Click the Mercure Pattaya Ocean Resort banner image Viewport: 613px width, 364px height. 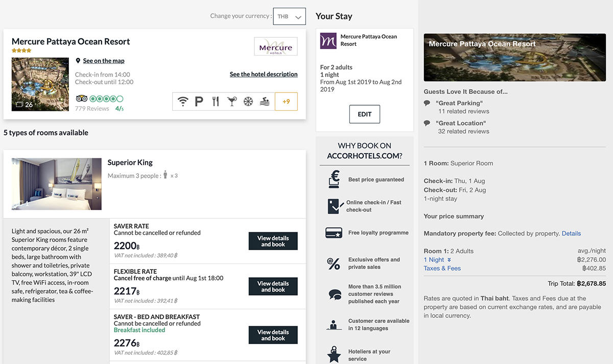515,57
